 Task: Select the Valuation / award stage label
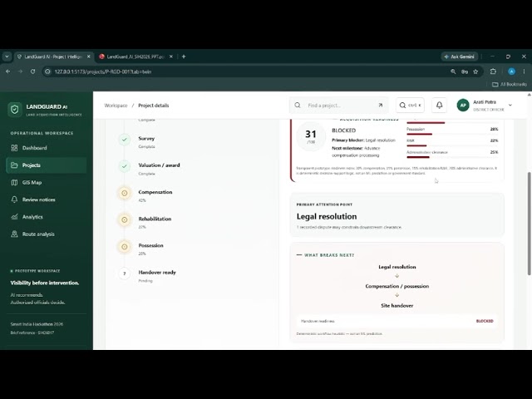pos(159,165)
